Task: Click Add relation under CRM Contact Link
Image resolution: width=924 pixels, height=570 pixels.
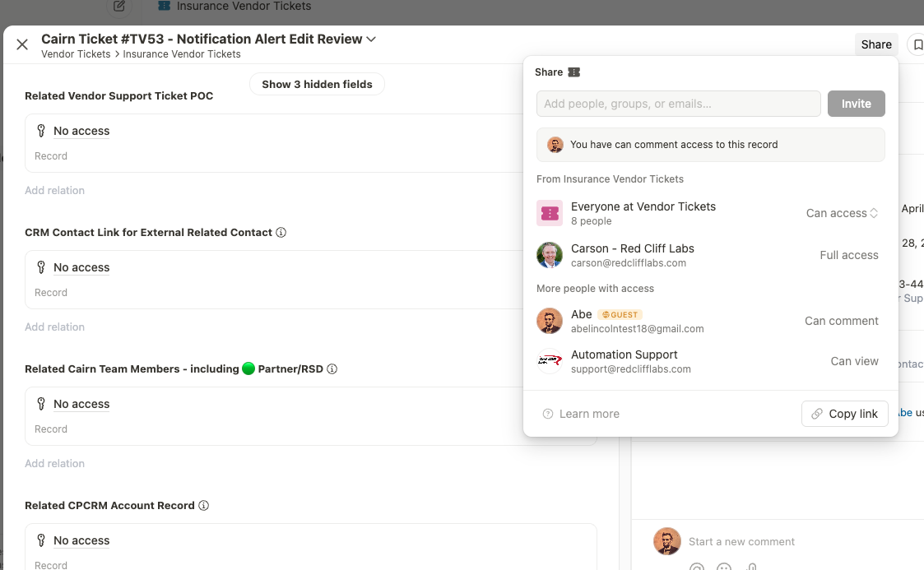Action: (x=54, y=327)
